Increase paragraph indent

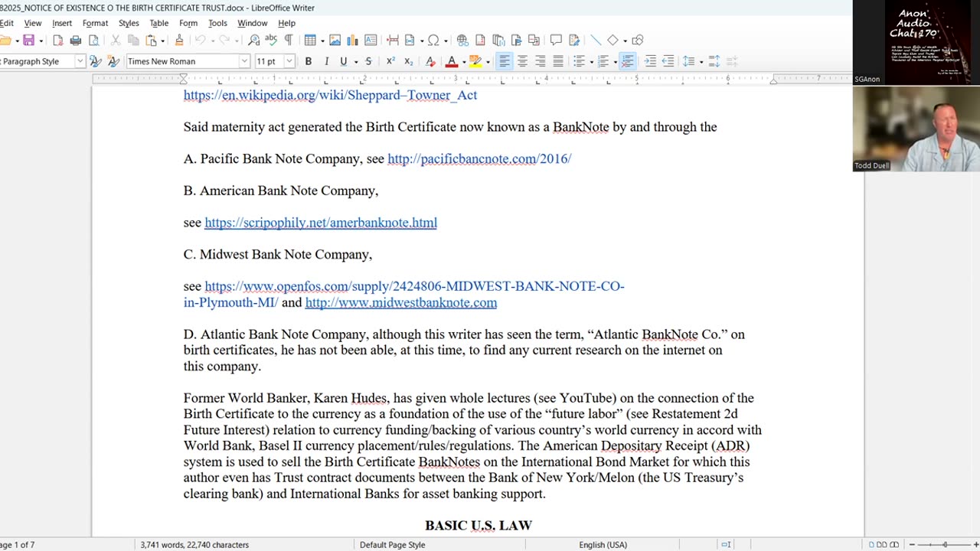pos(650,61)
